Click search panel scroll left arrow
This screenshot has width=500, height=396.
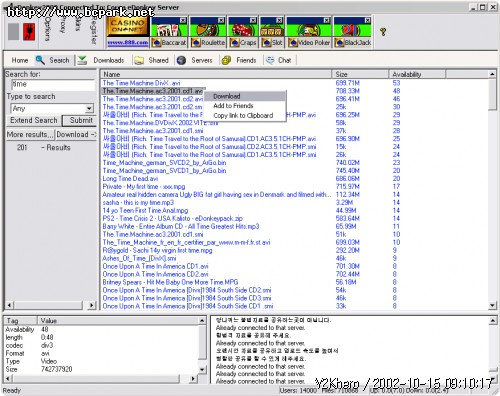10,305
